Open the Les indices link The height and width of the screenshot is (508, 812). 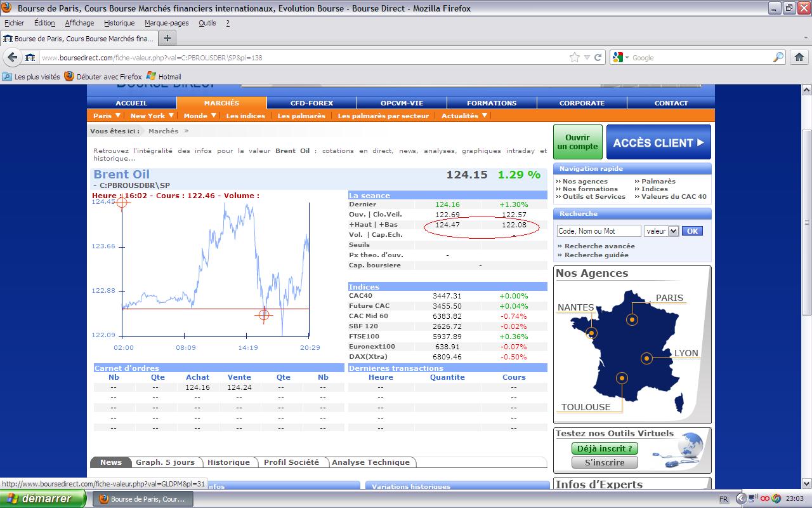[246, 116]
